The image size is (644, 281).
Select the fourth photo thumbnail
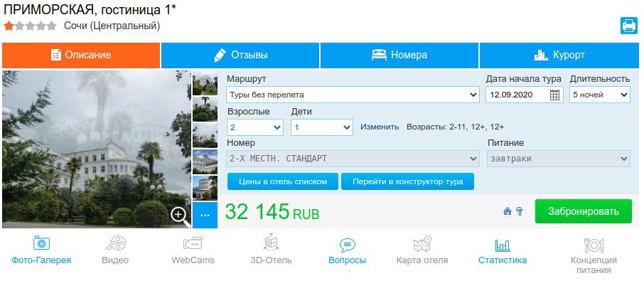coord(205,161)
